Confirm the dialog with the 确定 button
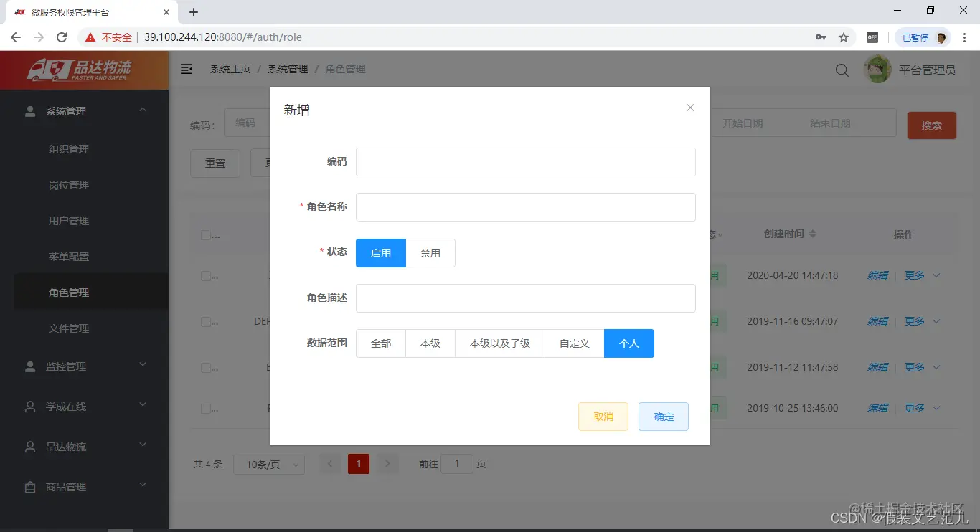 (663, 416)
